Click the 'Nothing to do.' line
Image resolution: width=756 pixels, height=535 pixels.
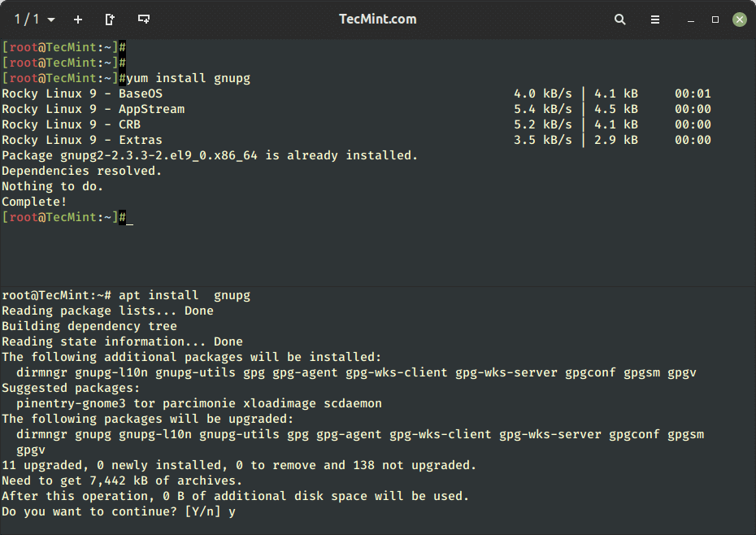53,186
